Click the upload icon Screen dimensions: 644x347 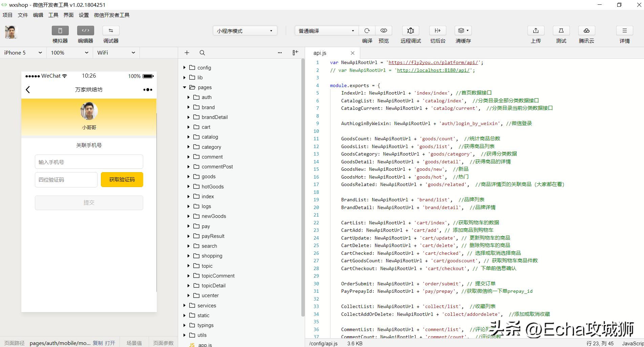point(536,31)
